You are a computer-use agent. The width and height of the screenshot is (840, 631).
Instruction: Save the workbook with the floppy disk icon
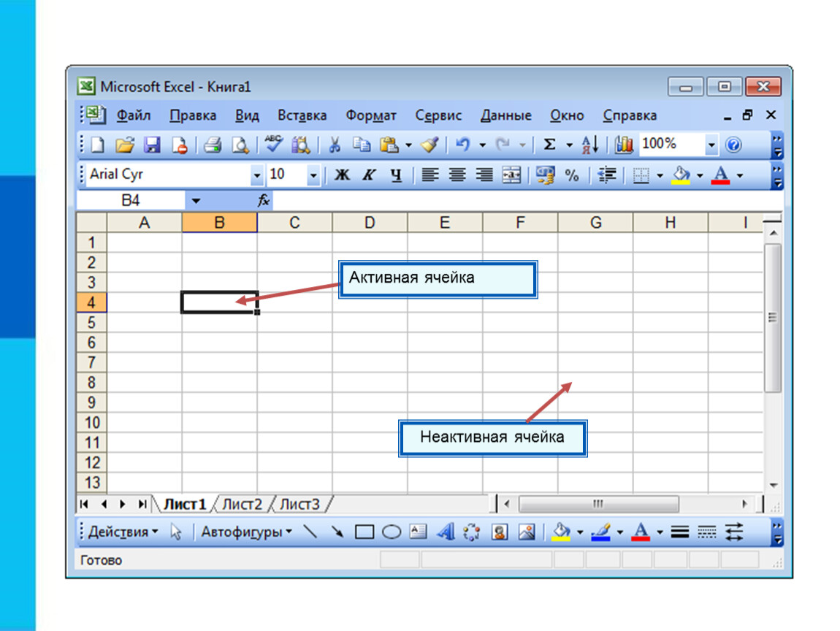(x=152, y=145)
